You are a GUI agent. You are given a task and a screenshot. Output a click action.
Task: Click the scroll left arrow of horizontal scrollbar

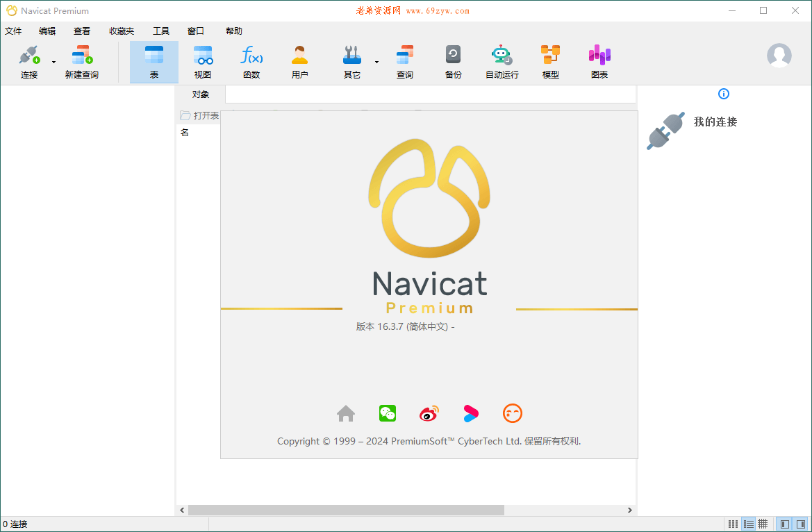pyautogui.click(x=182, y=510)
